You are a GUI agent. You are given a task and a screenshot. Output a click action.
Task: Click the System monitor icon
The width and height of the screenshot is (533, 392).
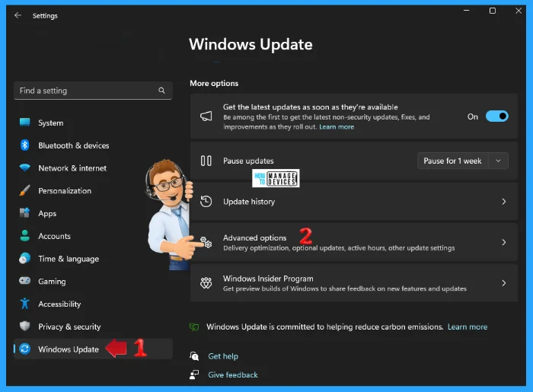(x=25, y=123)
